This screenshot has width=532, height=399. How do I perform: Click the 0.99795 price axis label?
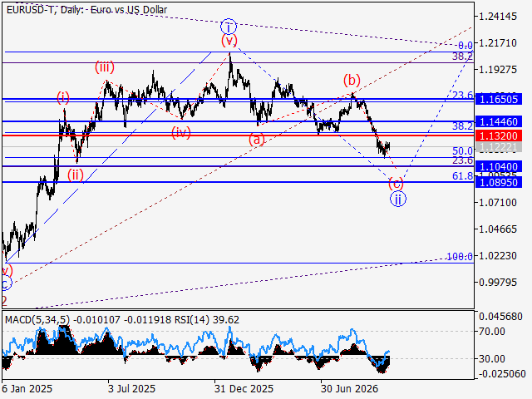pyautogui.click(x=498, y=283)
